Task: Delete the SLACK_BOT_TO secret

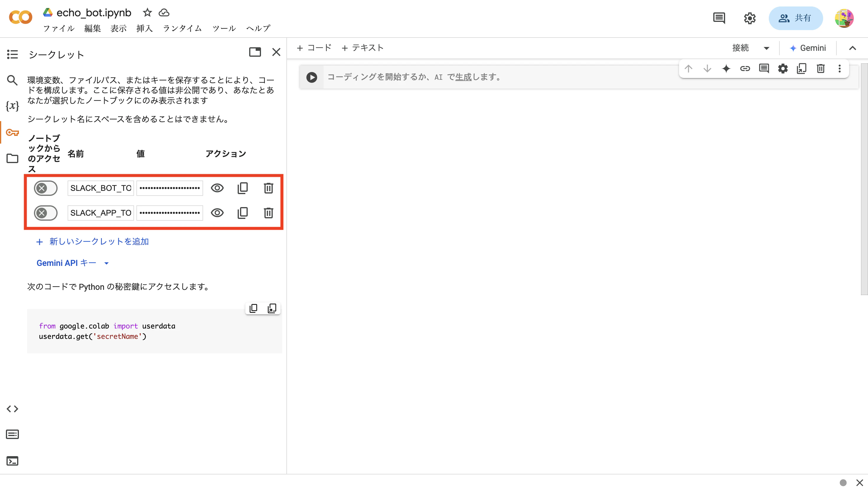Action: pos(269,188)
